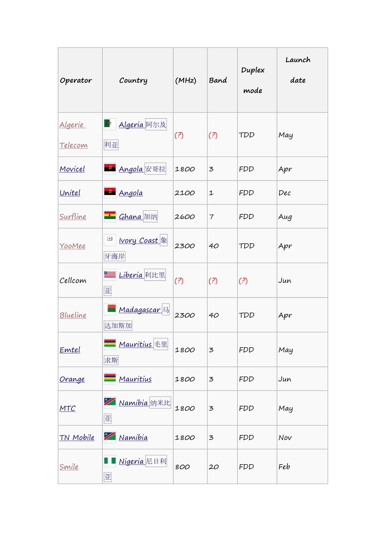Click the Algeria flag icon
The width and height of the screenshot is (392, 554).
point(110,123)
